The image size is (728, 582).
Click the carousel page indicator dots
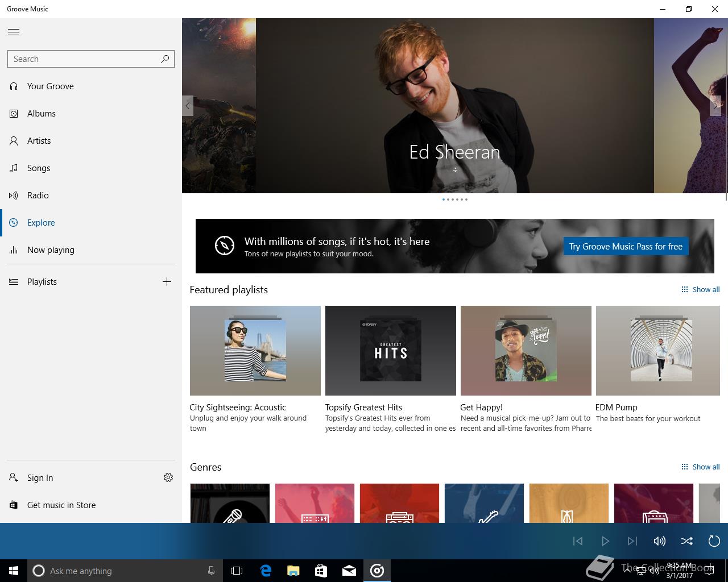[455, 199]
